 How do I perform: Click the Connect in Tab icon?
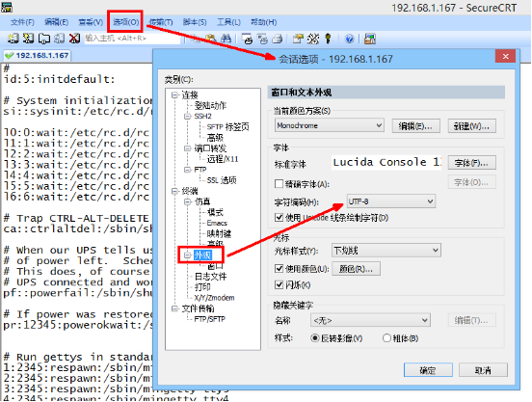point(43,39)
